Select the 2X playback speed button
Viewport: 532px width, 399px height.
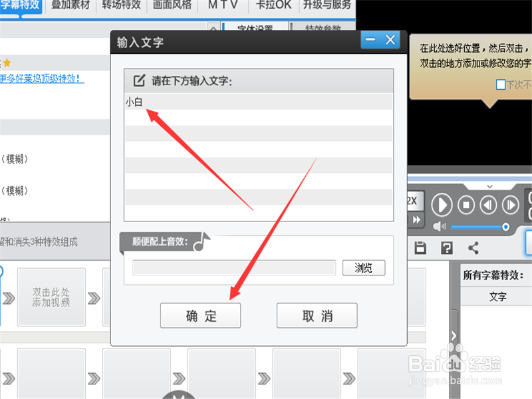414,201
